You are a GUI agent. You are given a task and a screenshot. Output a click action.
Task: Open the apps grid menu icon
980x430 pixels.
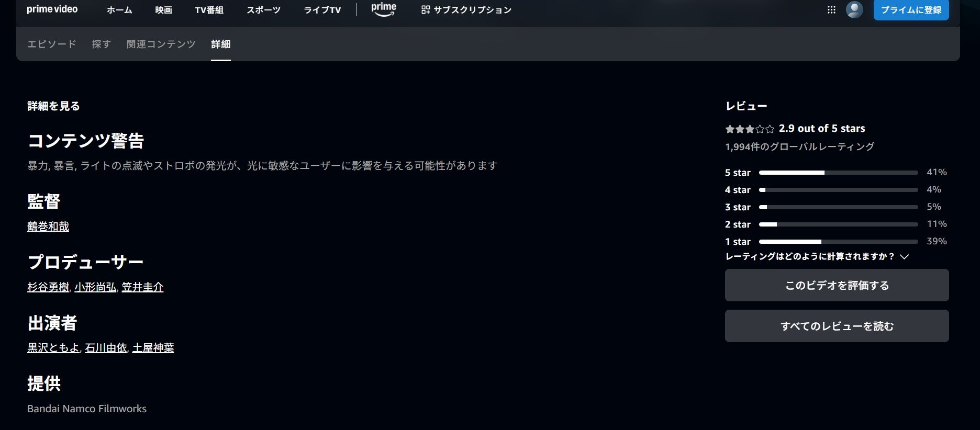(x=831, y=10)
